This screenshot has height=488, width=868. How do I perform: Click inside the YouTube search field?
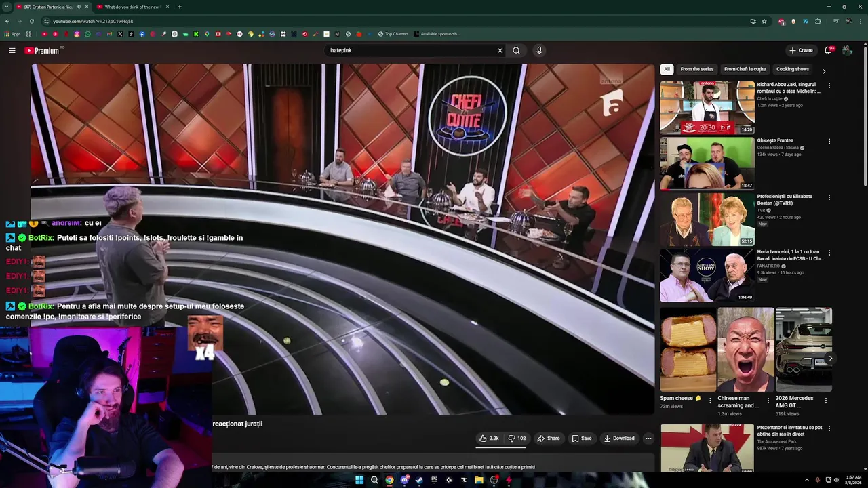410,50
